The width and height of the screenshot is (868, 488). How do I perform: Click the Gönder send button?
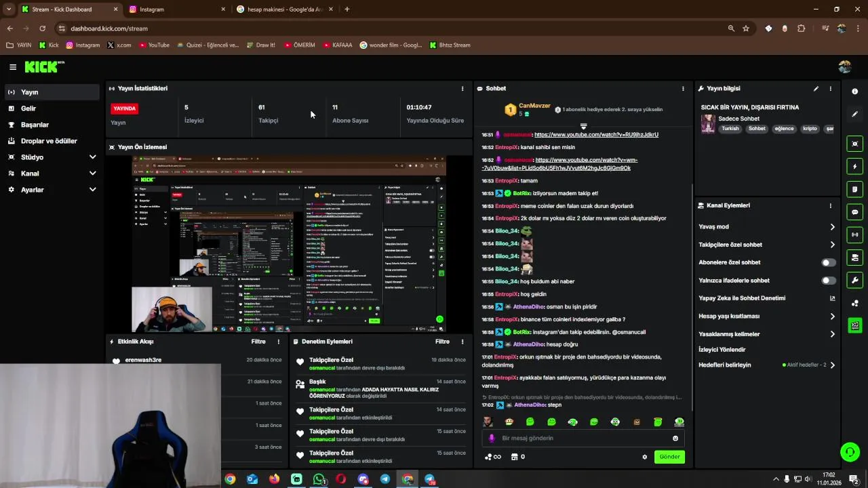(669, 457)
